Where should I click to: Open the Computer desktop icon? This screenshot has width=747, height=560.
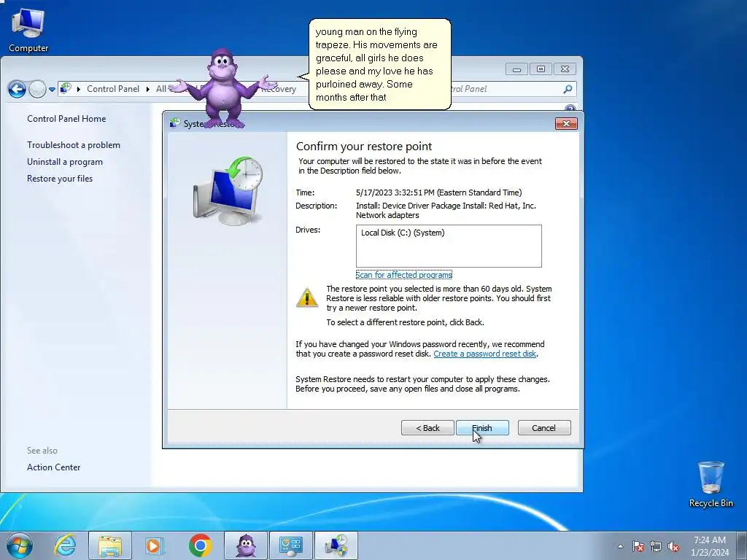(x=28, y=31)
